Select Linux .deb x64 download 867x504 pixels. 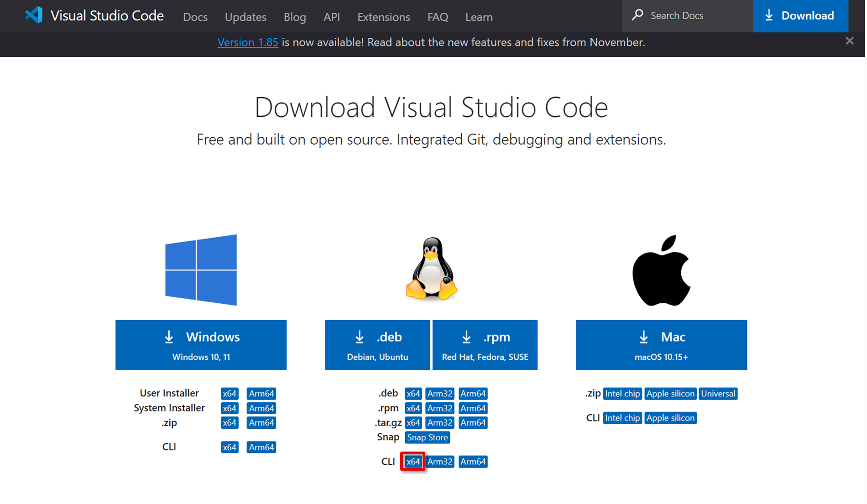tap(413, 394)
